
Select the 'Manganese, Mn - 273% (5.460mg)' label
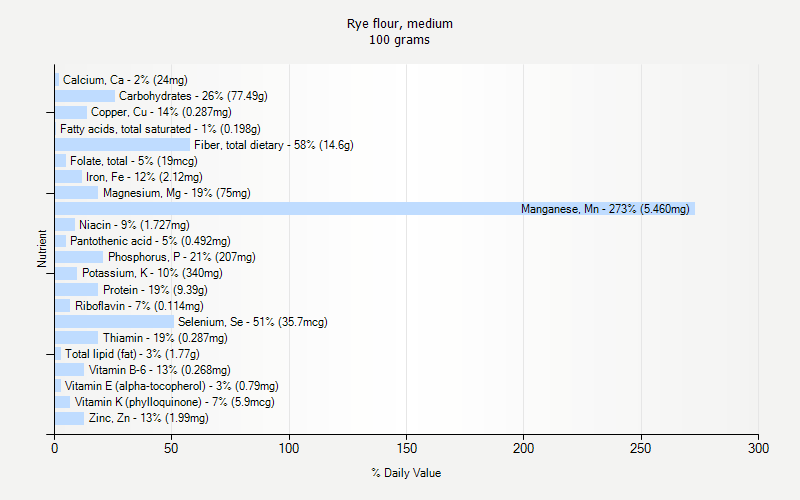point(605,209)
